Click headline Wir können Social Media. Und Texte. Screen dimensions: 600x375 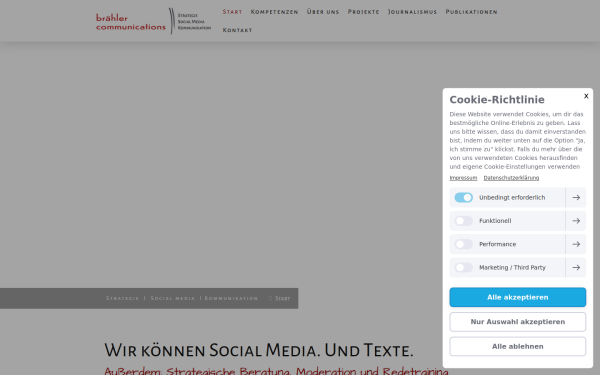click(x=259, y=350)
